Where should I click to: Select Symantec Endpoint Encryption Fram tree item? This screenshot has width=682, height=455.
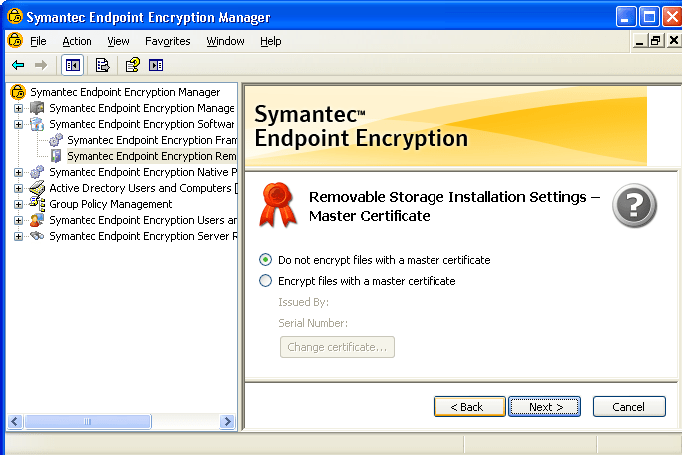[x=152, y=140]
